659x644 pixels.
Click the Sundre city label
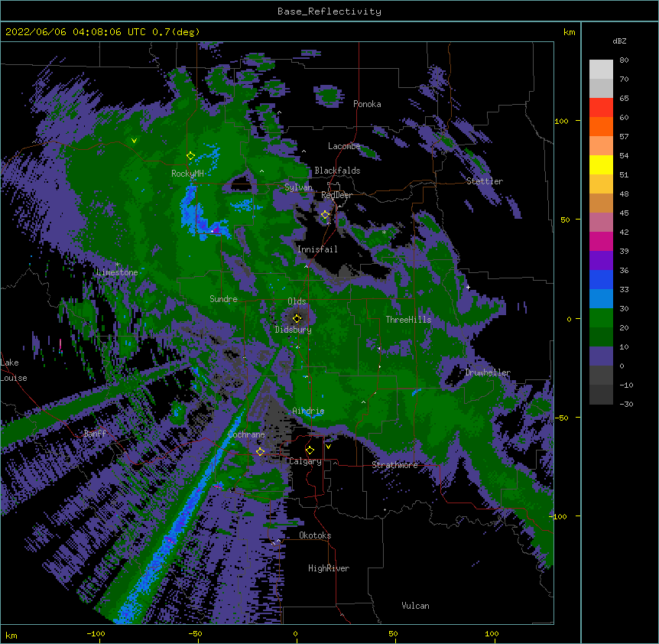pos(223,299)
